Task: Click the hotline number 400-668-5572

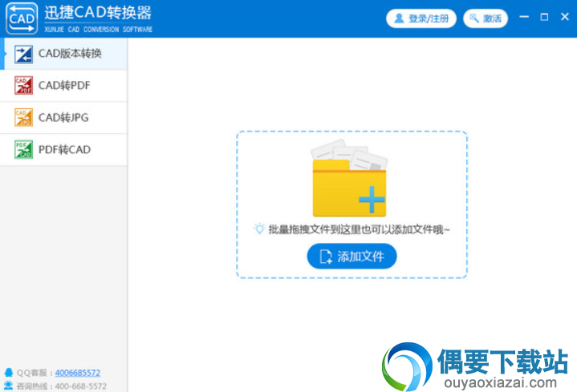Action: 80,386
